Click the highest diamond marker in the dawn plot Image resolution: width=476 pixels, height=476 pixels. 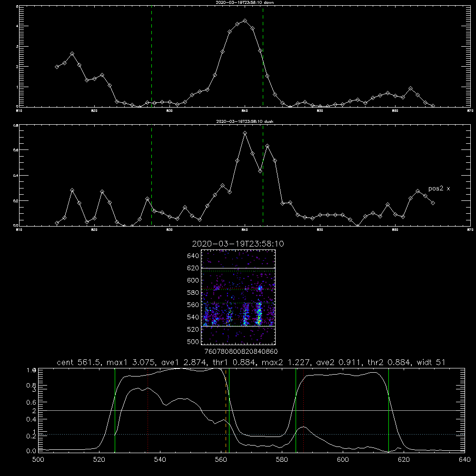pos(245,20)
